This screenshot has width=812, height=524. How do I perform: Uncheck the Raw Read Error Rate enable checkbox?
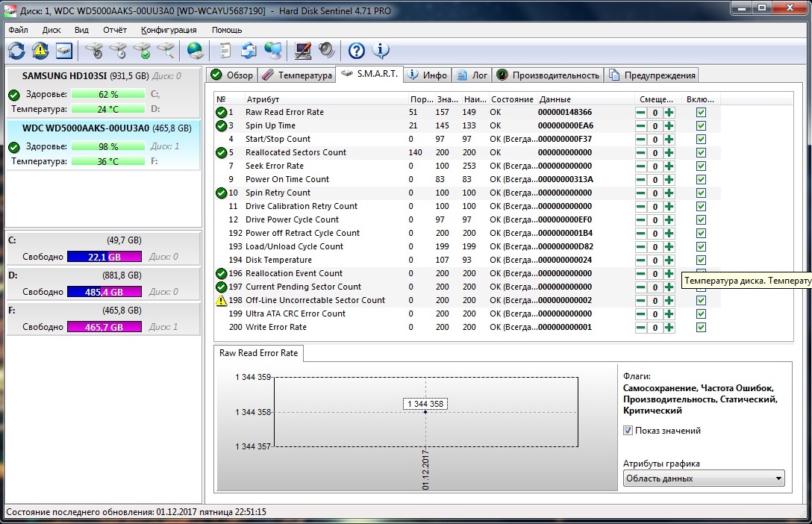(x=701, y=112)
